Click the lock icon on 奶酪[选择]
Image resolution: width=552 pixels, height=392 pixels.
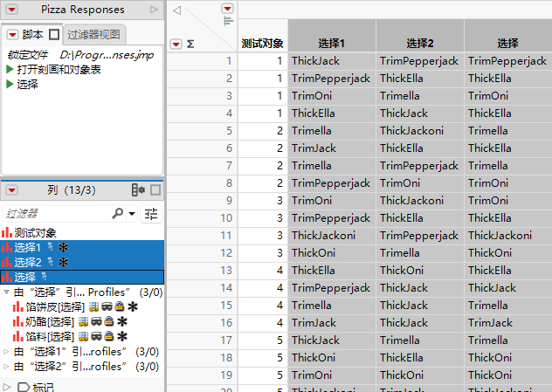click(109, 321)
